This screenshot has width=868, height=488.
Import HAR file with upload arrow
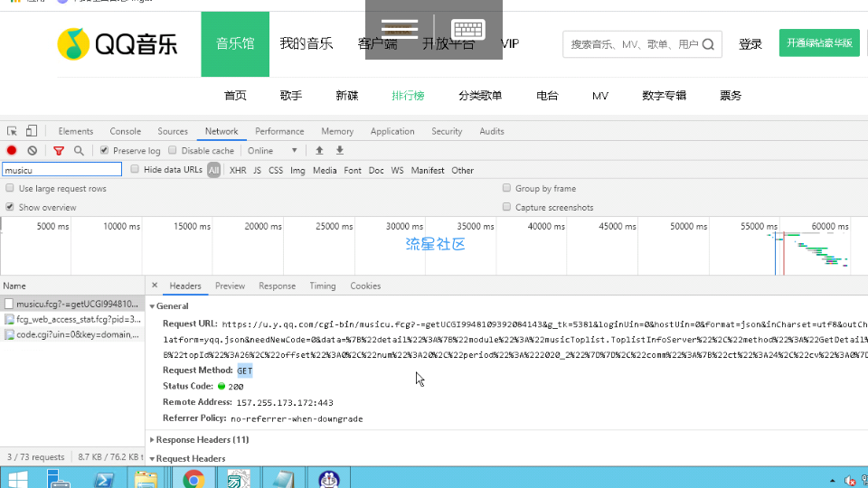click(x=319, y=151)
